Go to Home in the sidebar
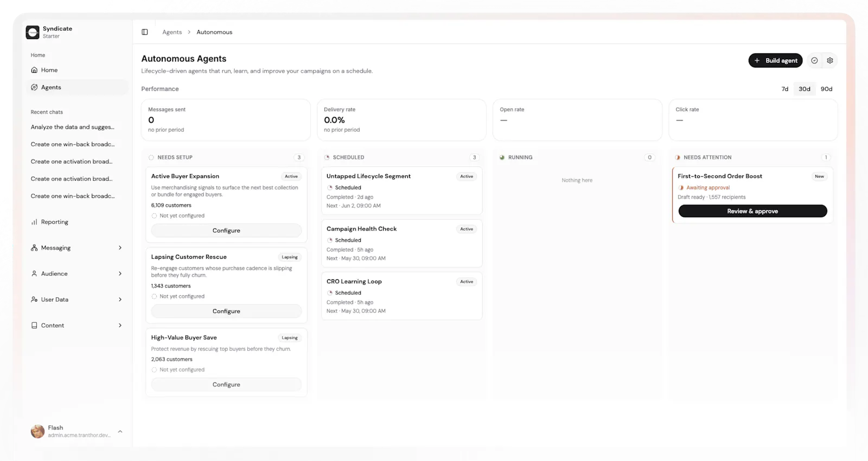The image size is (868, 461). coord(76,70)
